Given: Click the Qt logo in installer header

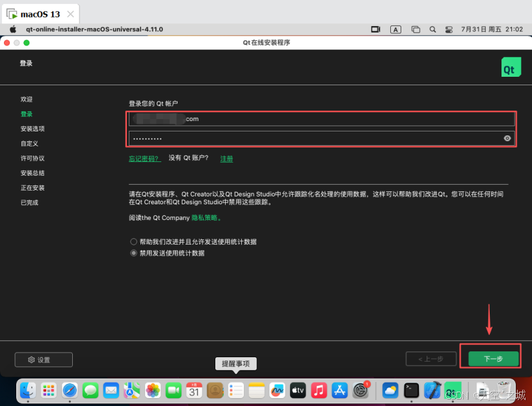Looking at the screenshot, I should click(x=511, y=67).
